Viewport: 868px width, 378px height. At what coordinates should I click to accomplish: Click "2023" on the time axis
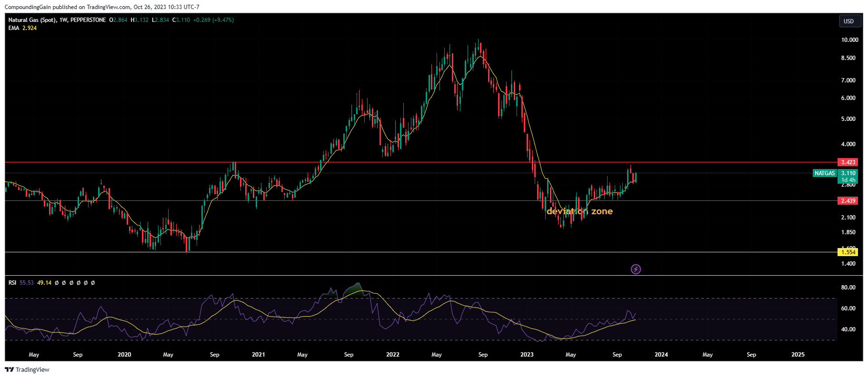click(x=527, y=355)
